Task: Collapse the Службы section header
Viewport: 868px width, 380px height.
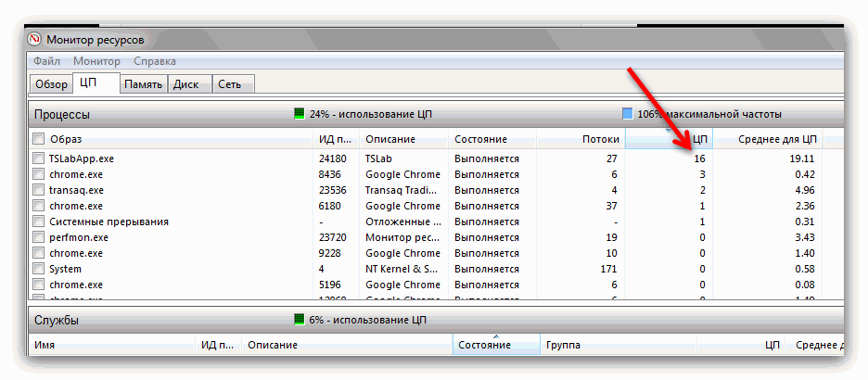Action: point(57,320)
